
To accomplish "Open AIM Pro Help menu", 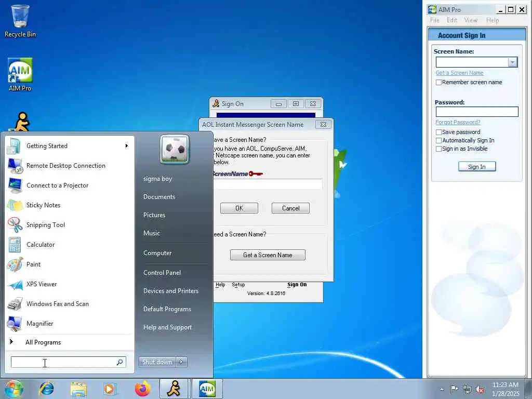I will [x=493, y=20].
